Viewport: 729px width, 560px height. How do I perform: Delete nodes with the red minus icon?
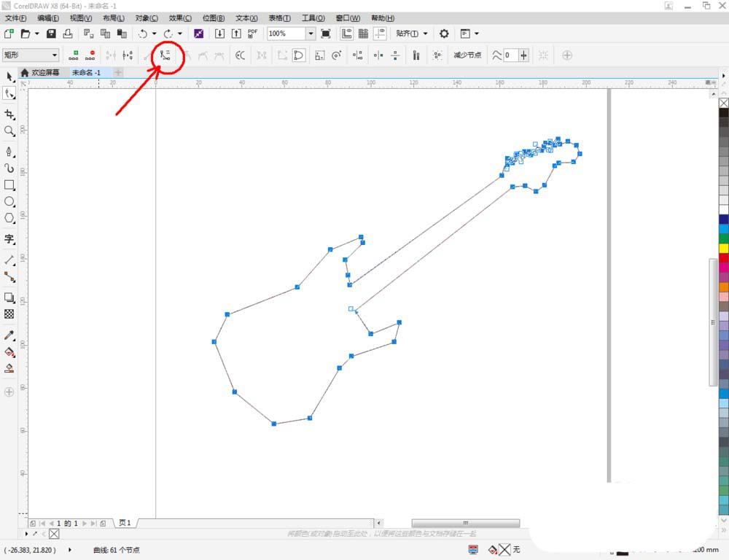[90, 55]
